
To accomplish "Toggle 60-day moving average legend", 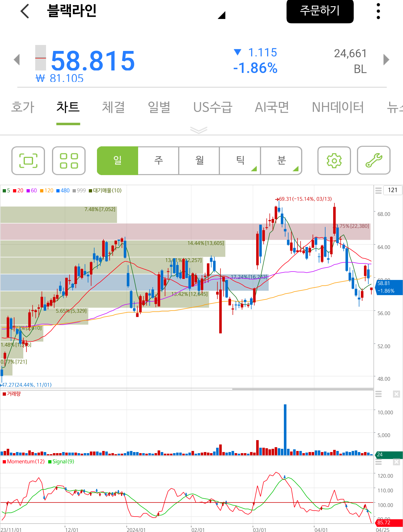I will coord(32,191).
